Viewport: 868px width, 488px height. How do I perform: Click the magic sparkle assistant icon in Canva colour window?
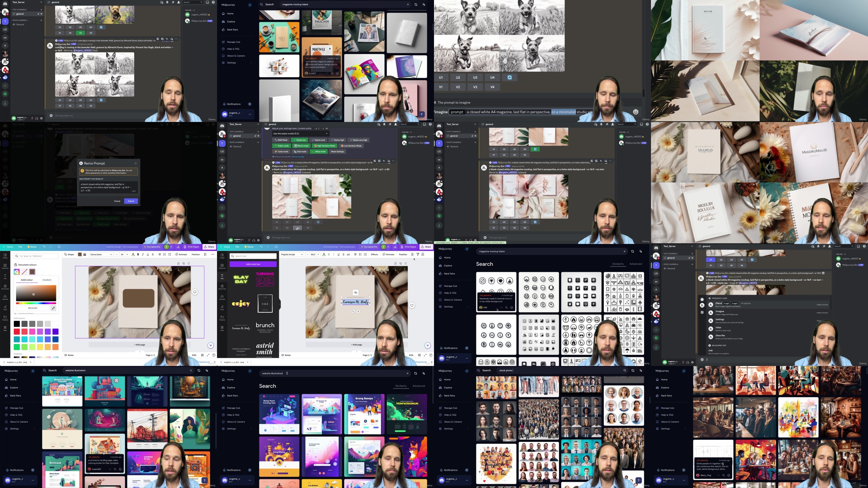(210, 345)
